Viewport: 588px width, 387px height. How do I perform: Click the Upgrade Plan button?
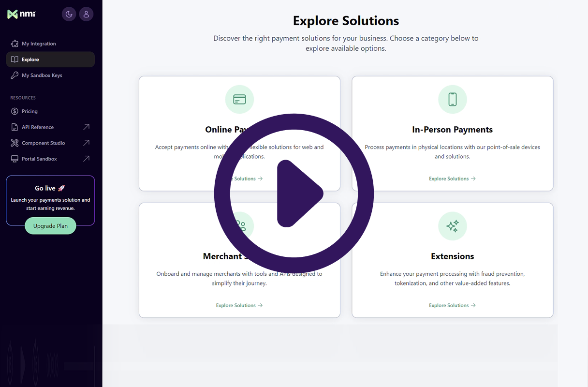pos(50,226)
